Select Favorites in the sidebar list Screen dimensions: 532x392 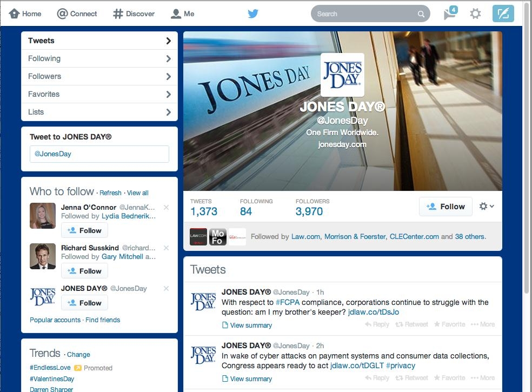click(x=99, y=94)
